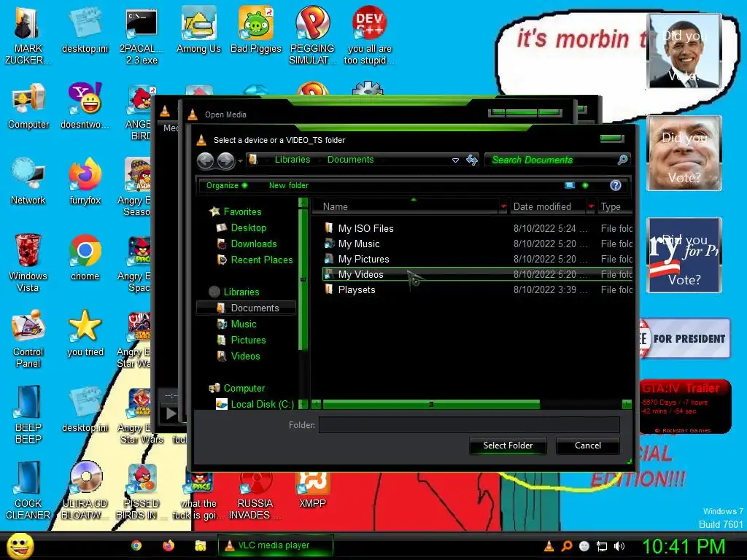Viewport: 747px width, 560px height.
Task: Select the Playsets folder row
Action: tap(477, 290)
